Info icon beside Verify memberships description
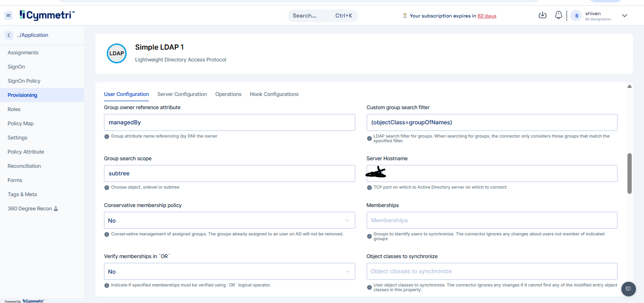The width and height of the screenshot is (644, 303). point(106,285)
